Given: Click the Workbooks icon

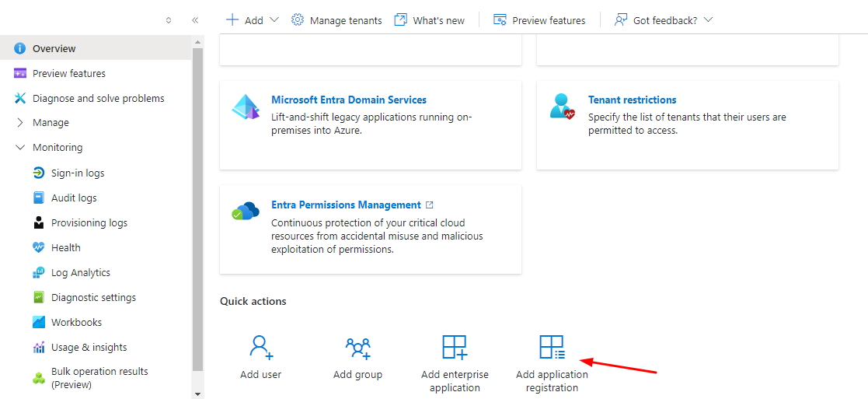Looking at the screenshot, I should pos(38,322).
